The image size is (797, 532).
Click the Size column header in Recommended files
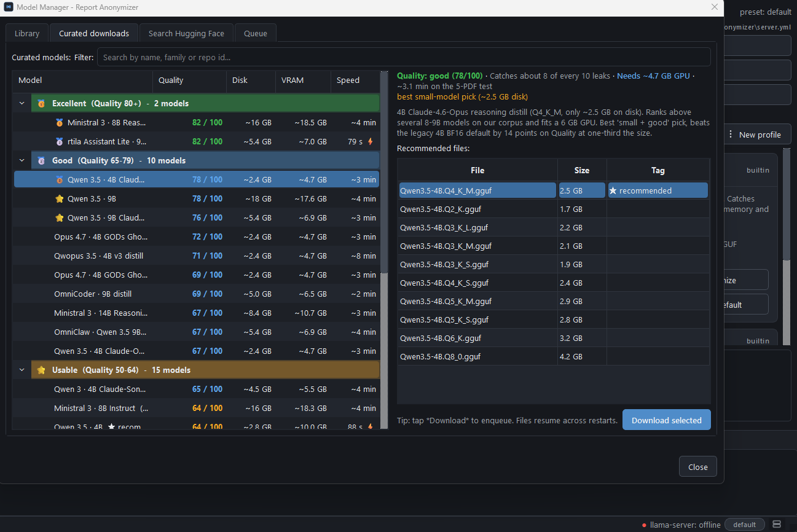coord(582,170)
